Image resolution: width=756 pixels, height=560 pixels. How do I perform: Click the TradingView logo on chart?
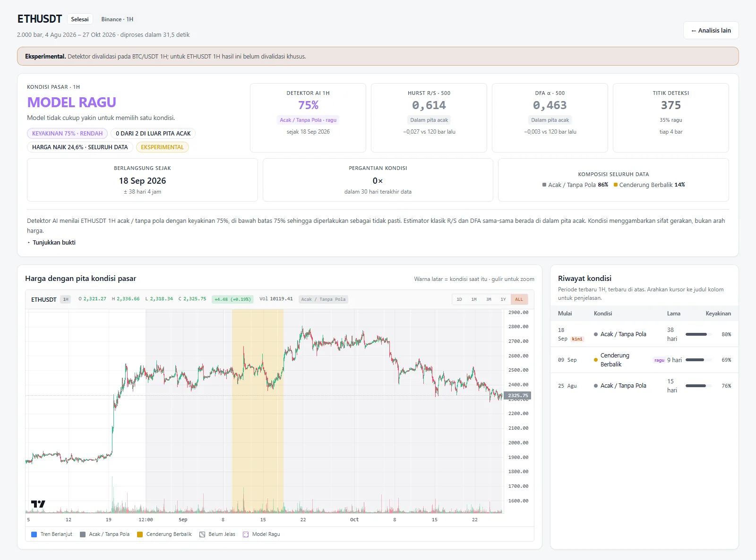coord(38,504)
